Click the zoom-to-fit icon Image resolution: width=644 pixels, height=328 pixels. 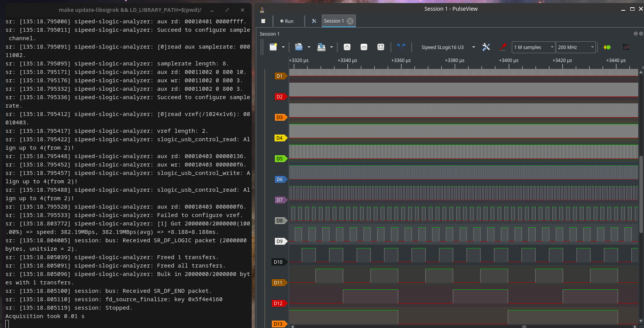point(380,47)
